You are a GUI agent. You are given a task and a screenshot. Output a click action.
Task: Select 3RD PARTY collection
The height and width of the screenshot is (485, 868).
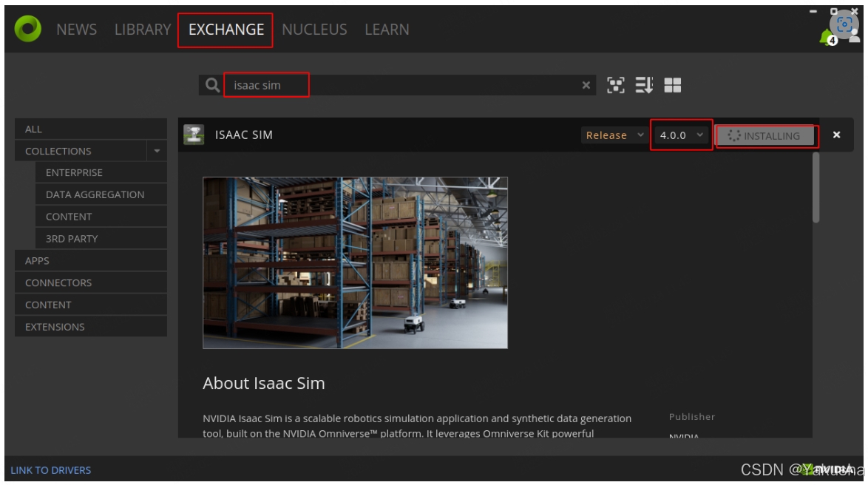(101, 239)
